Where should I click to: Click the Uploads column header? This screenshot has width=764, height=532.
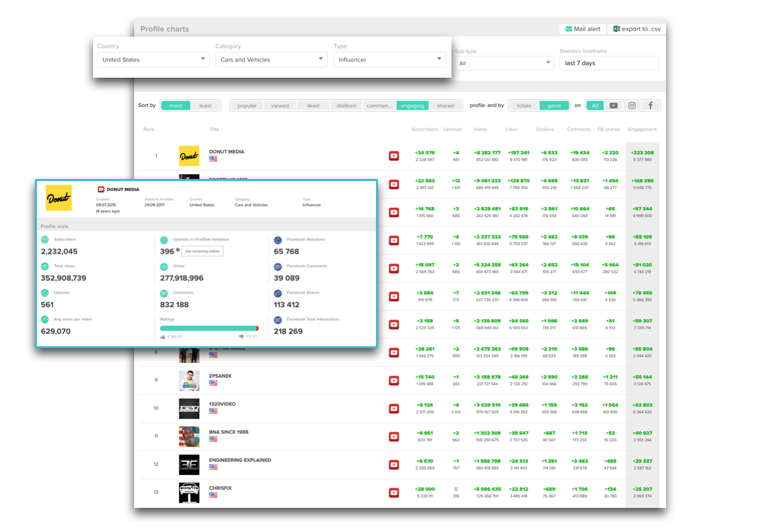pos(453,130)
